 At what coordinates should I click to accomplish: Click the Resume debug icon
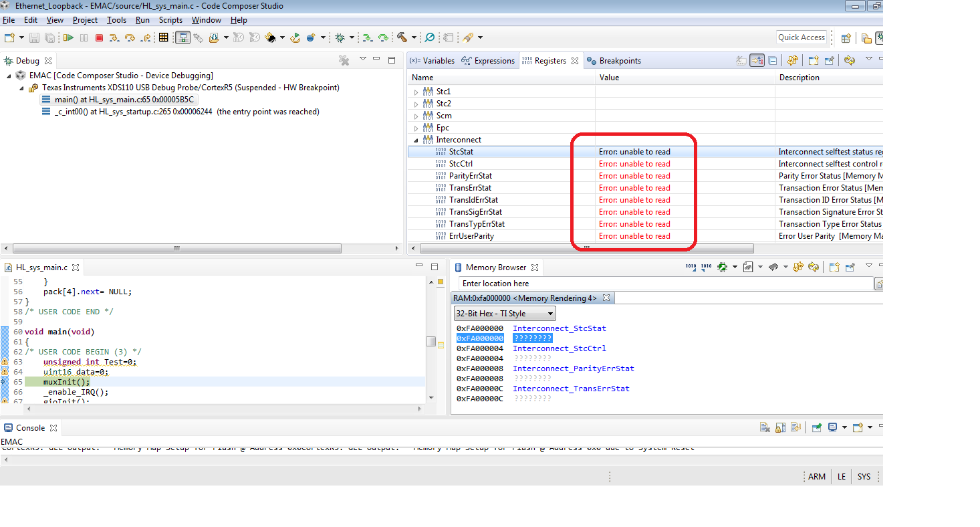(x=68, y=37)
